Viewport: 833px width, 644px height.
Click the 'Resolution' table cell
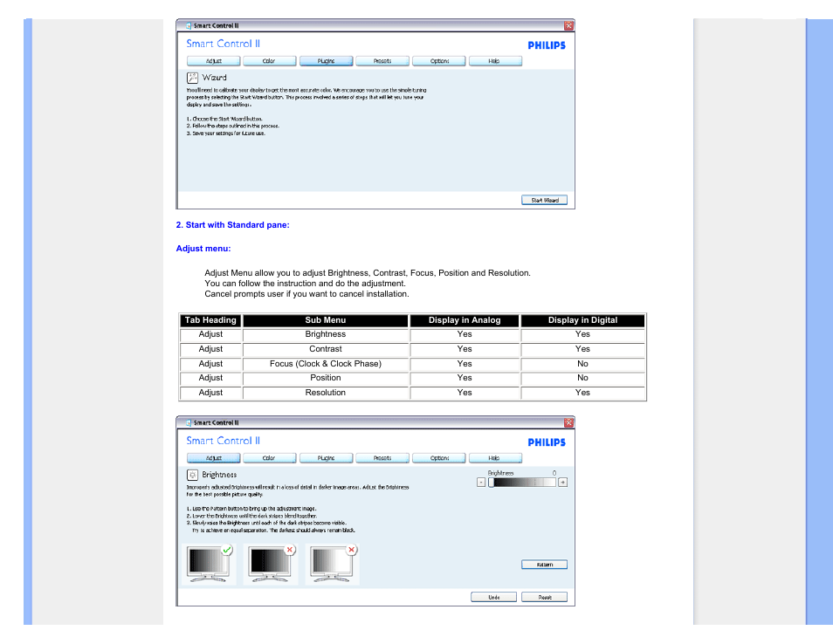pyautogui.click(x=326, y=393)
